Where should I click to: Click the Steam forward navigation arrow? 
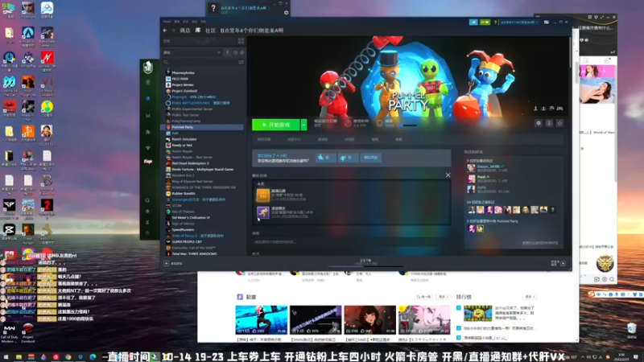[173, 31]
